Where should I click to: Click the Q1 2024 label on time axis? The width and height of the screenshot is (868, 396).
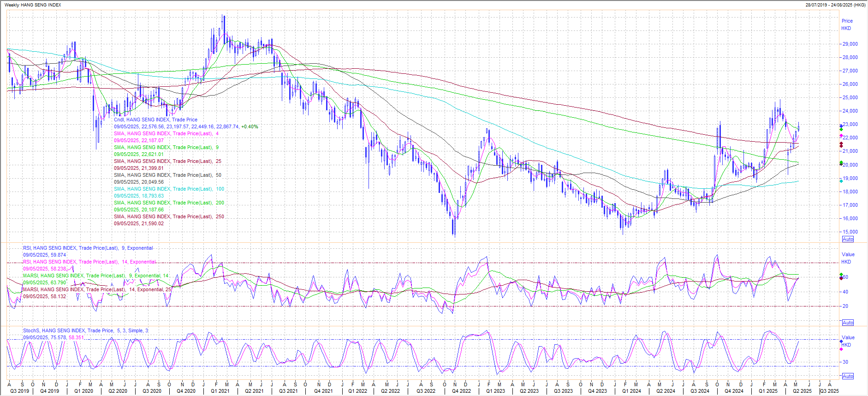631,391
